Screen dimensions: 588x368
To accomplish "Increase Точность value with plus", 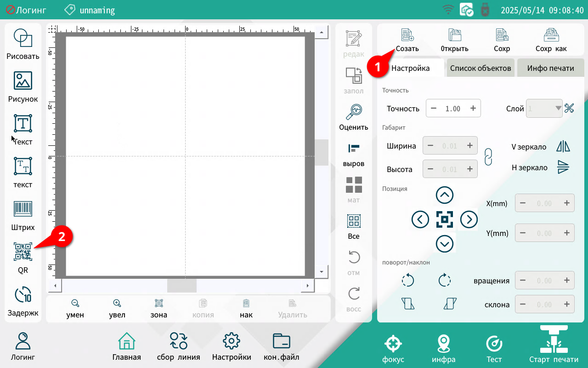I will click(473, 109).
